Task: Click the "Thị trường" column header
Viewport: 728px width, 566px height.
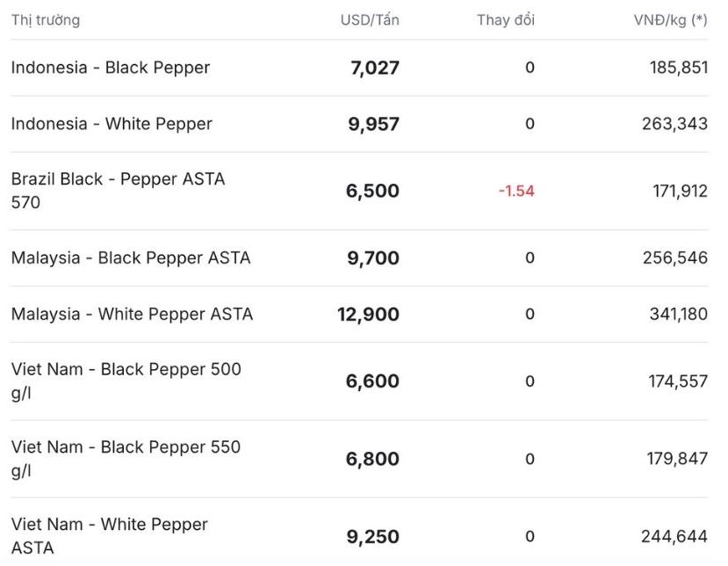Action: point(45,19)
